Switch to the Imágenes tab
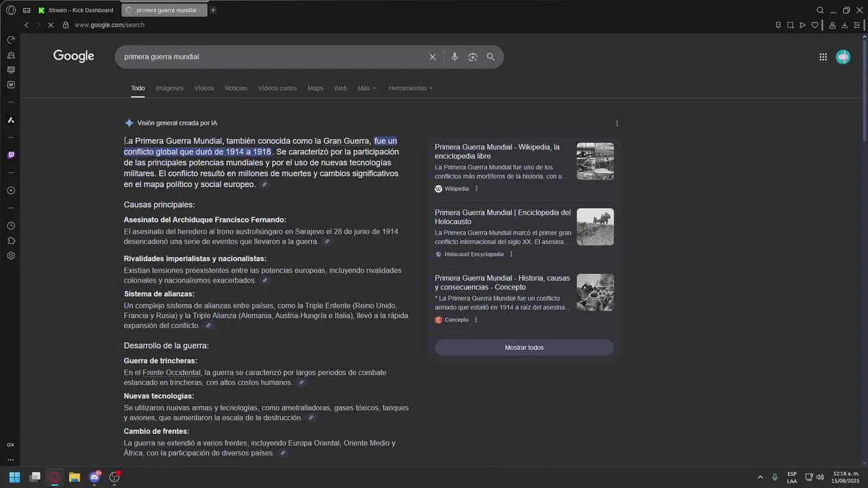868x488 pixels. [170, 88]
